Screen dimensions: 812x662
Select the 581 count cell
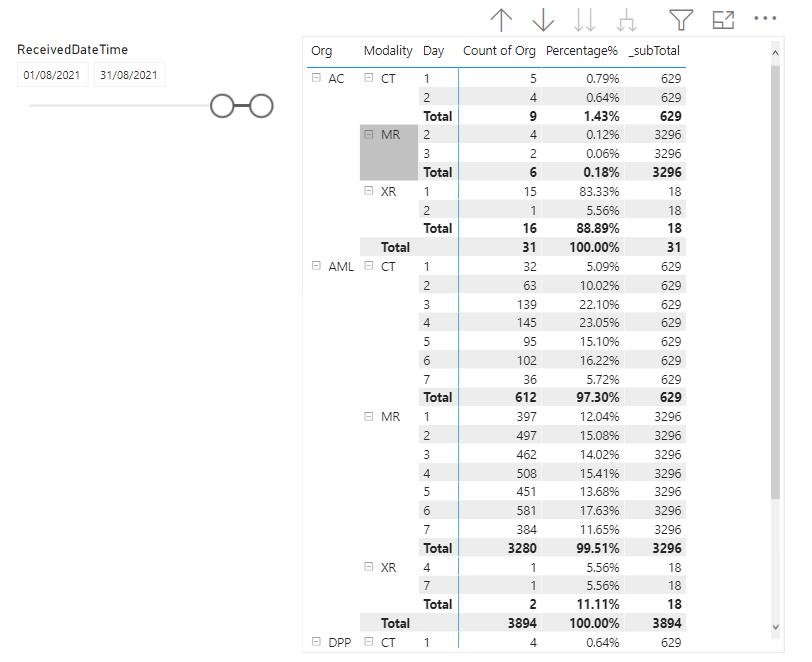[500, 511]
